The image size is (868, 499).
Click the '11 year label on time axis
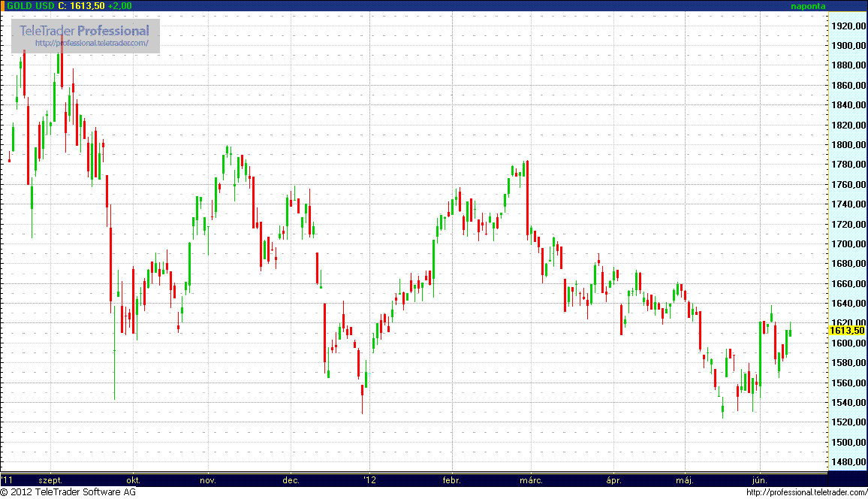7,480
